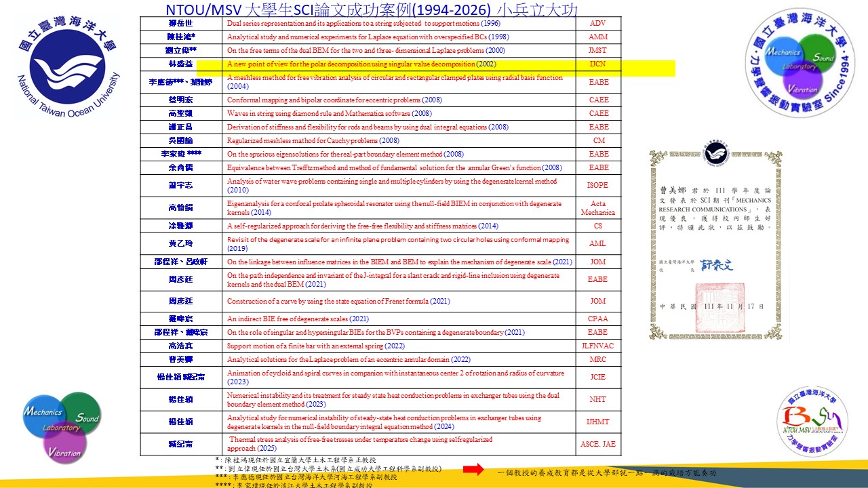Click the 'Acta Mechanica' journal cell
Screen dimensions: 868x488
598,208
